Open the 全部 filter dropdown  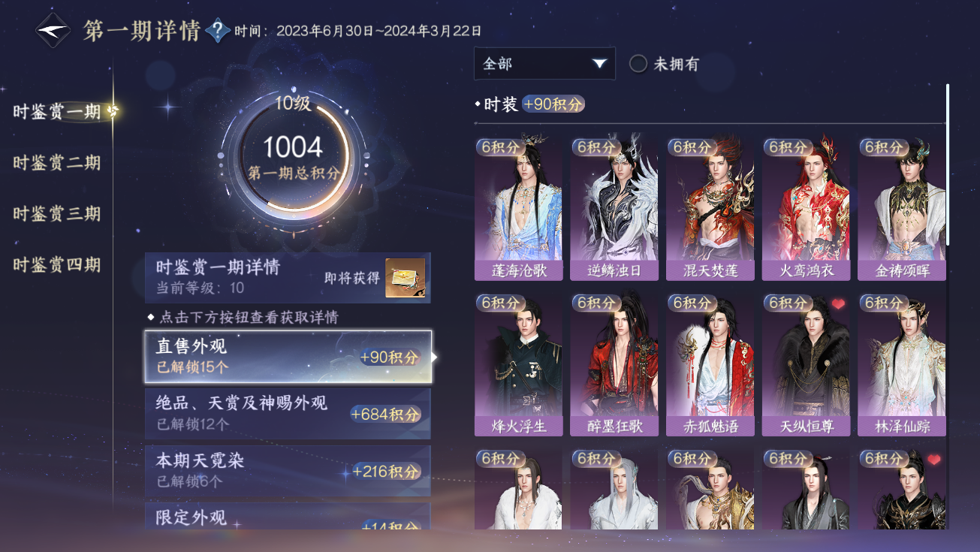coord(544,64)
